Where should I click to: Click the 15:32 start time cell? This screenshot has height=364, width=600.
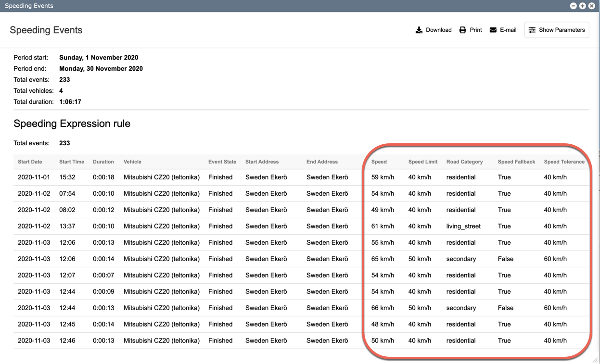(x=67, y=177)
